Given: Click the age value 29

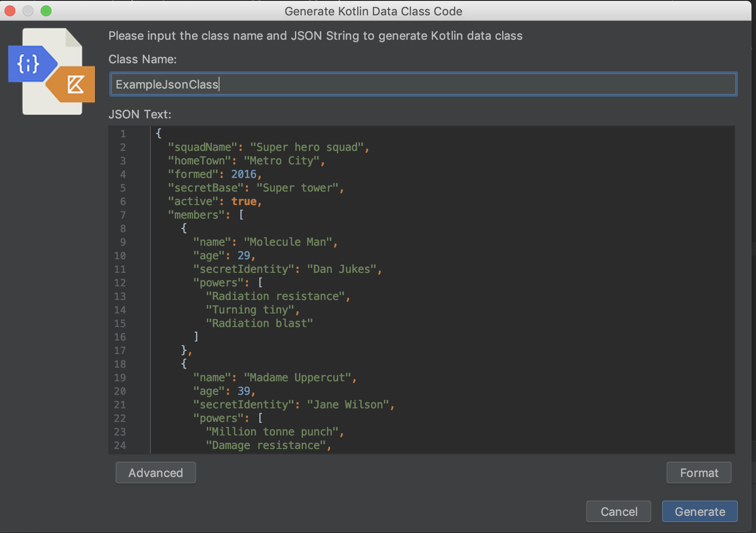Looking at the screenshot, I should [244, 256].
